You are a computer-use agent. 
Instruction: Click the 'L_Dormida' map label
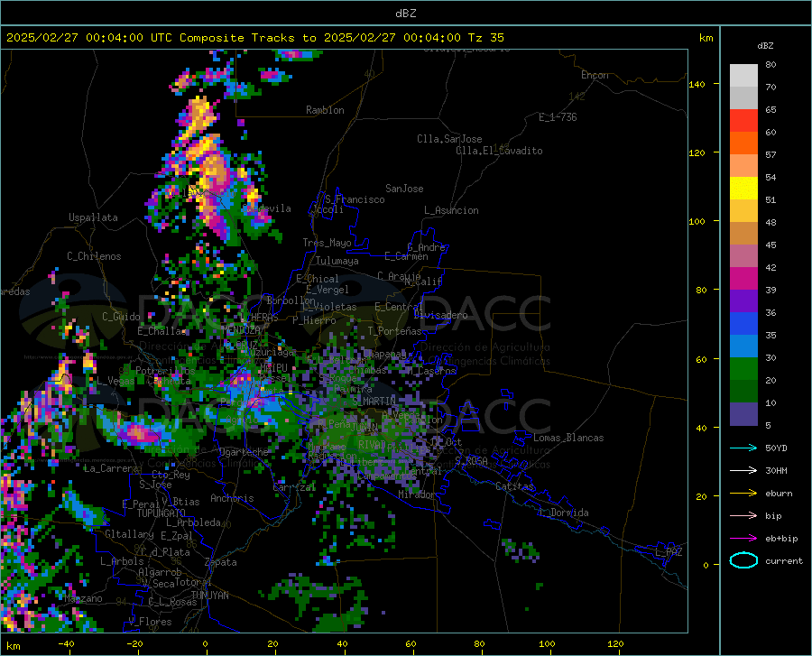click(563, 513)
